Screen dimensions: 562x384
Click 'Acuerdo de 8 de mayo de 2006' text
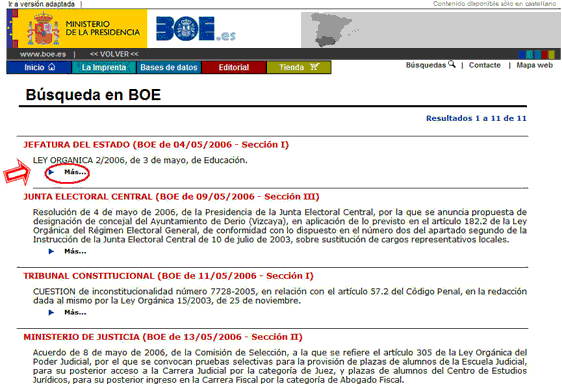tap(99, 353)
